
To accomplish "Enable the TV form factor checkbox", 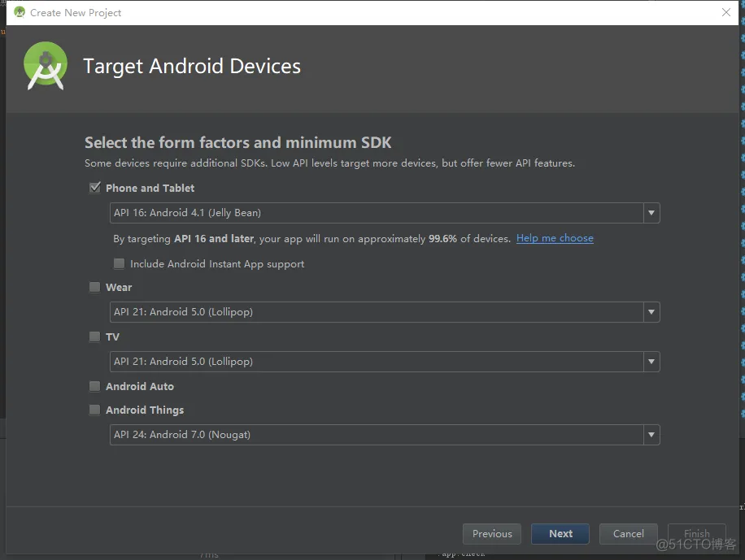I will pos(94,336).
